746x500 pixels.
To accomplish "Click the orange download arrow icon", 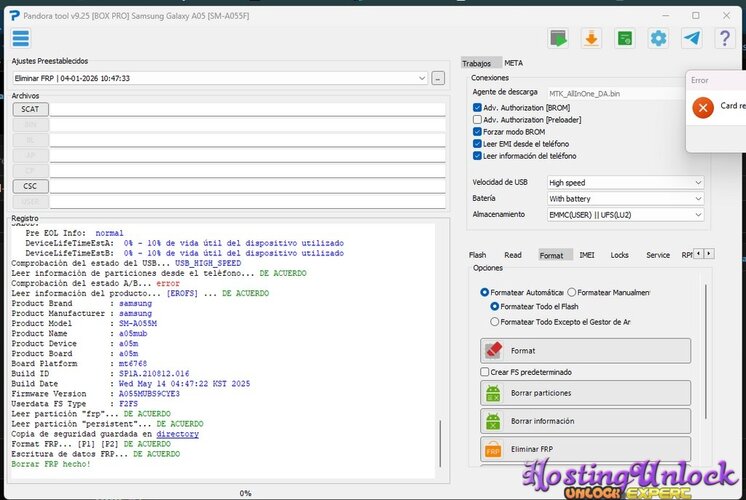I will 591,38.
